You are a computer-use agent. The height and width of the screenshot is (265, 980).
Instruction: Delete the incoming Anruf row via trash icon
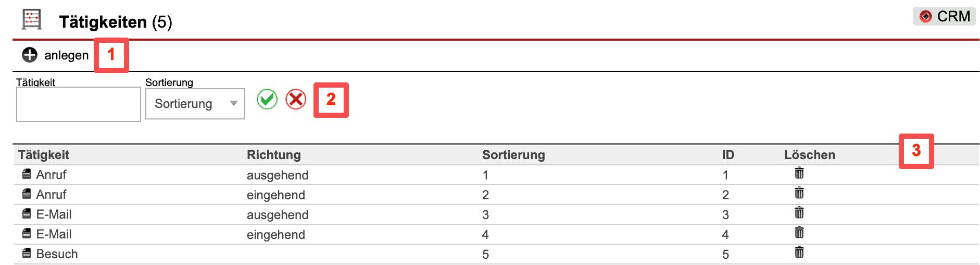pyautogui.click(x=799, y=193)
